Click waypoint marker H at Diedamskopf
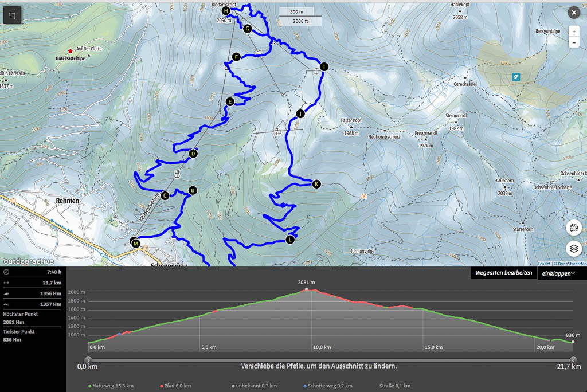Viewport: 587px width, 392px height. (x=226, y=10)
